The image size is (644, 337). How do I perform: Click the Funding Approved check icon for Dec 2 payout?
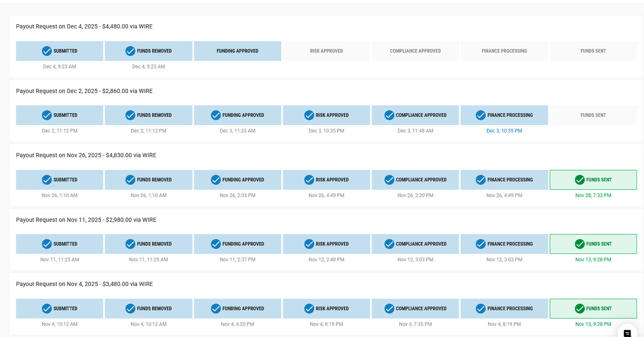[216, 115]
